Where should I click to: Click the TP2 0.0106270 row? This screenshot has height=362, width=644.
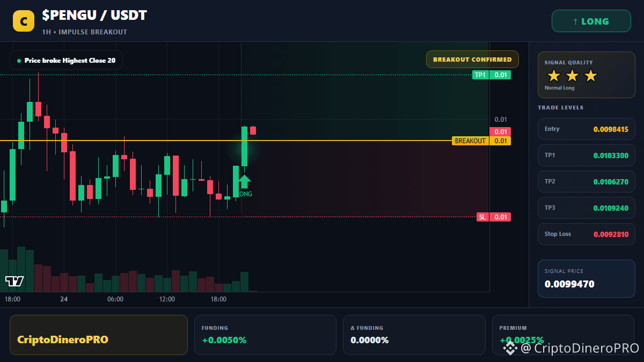click(x=586, y=181)
